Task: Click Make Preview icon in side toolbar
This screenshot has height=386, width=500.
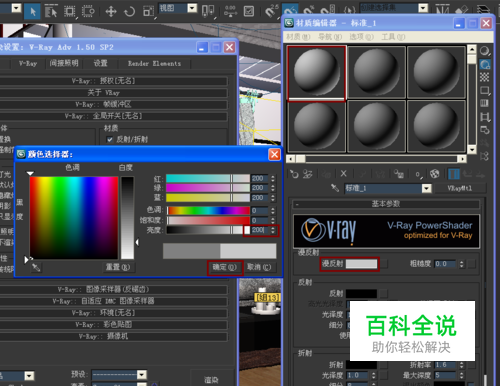Action: click(485, 117)
